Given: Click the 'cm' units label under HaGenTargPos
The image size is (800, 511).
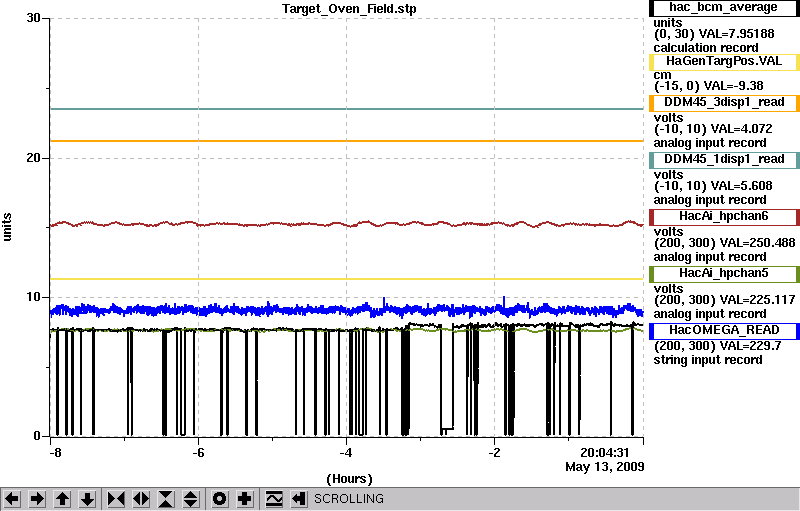Looking at the screenshot, I should (662, 75).
